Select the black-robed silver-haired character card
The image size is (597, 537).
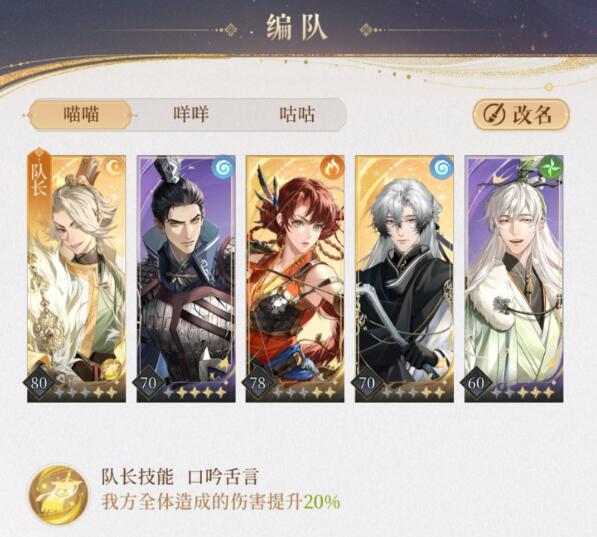tap(404, 278)
